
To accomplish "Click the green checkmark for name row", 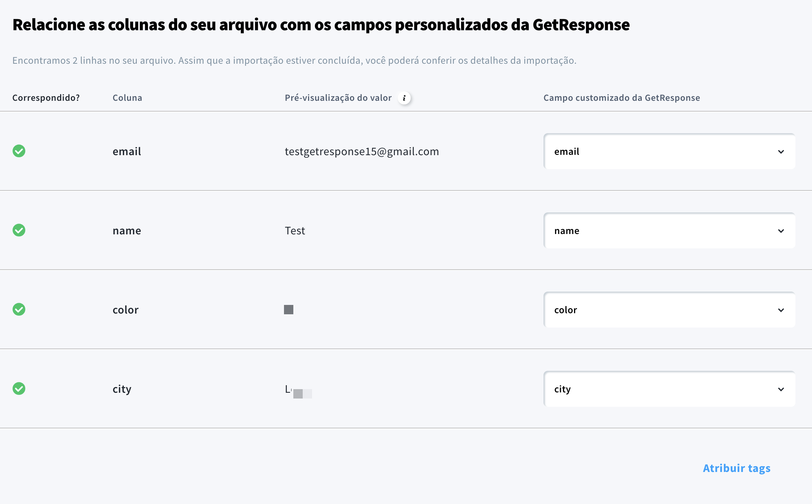I will 19,230.
